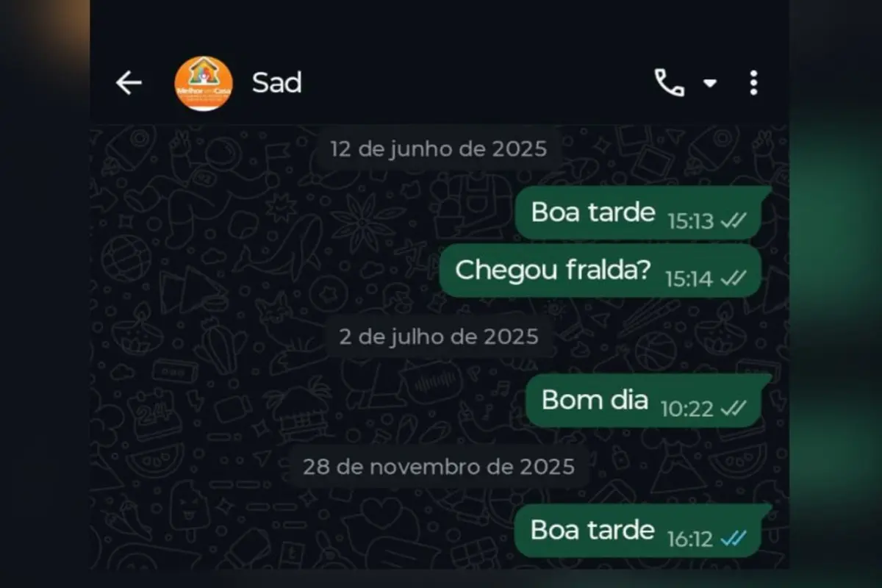
Task: Select the 28 de novembro de 2025 label
Action: coord(439,467)
